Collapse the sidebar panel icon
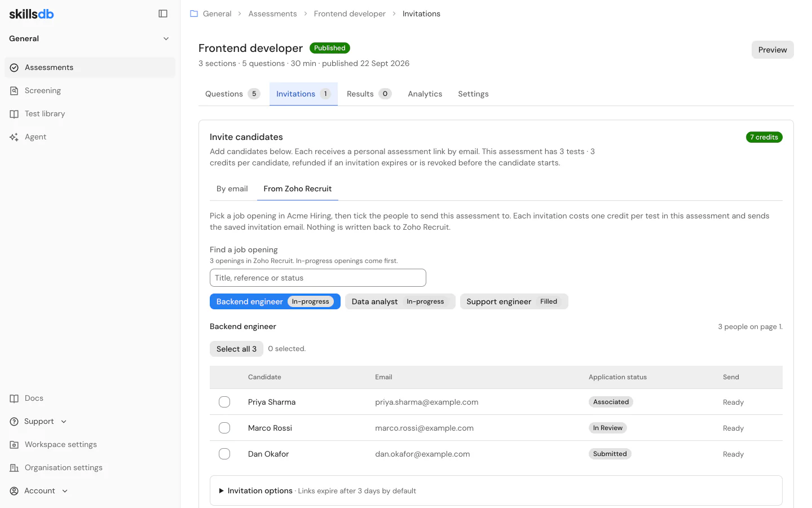The height and width of the screenshot is (508, 812). pos(163,14)
